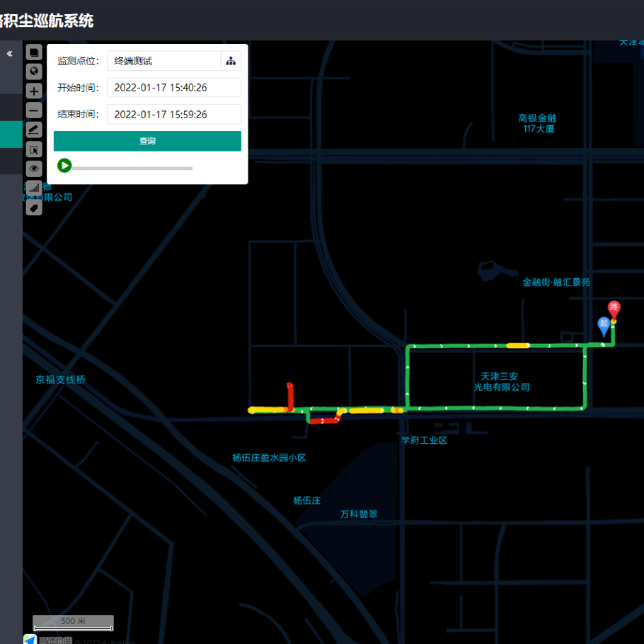This screenshot has height=644, width=644.
Task: Play the track playback animation
Action: 64,166
